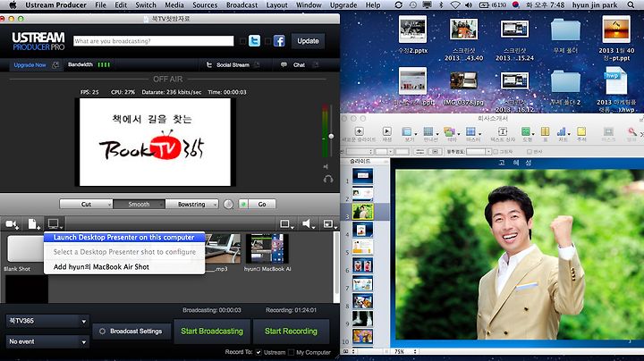Select slide 8 in presentation slide list
Screen dimensions: 644x361
pyautogui.click(x=362, y=301)
